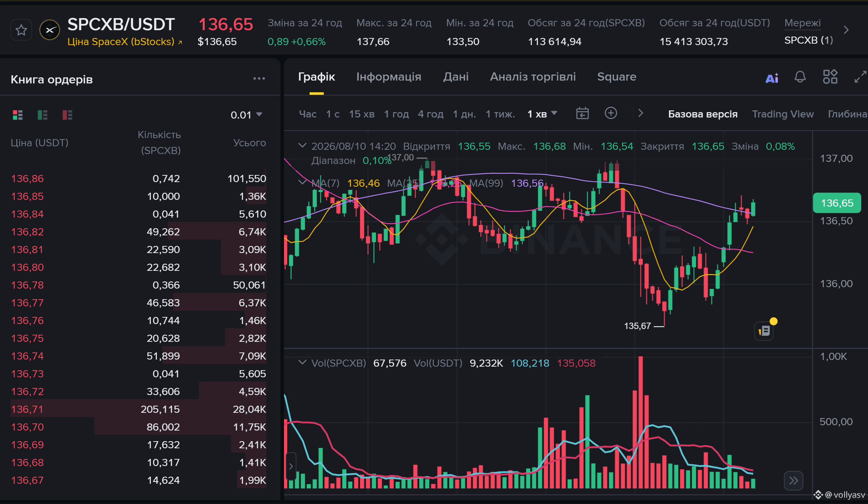
Task: Select ask price 136,70 in order book
Action: tap(28, 427)
